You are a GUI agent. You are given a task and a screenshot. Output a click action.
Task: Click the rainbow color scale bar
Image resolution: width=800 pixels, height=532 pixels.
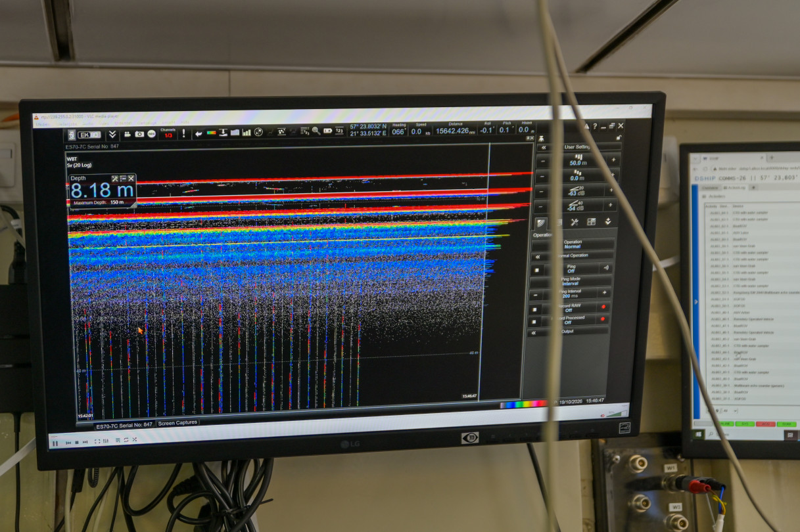[x=523, y=405]
